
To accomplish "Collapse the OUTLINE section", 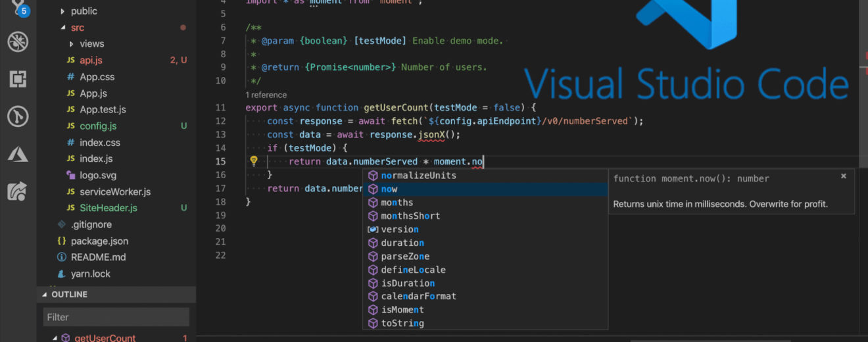I will pyautogui.click(x=69, y=294).
